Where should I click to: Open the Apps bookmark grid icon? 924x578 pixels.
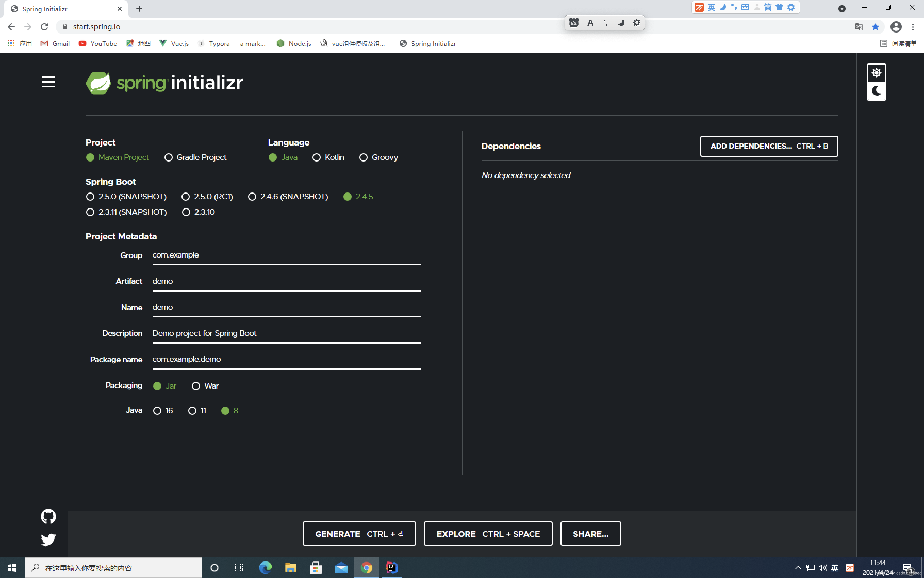coord(11,43)
